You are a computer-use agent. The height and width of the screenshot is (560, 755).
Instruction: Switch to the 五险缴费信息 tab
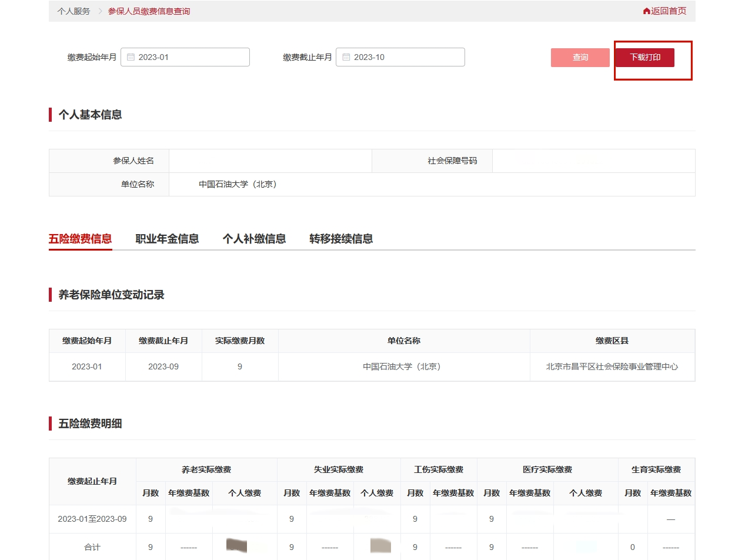click(x=80, y=239)
